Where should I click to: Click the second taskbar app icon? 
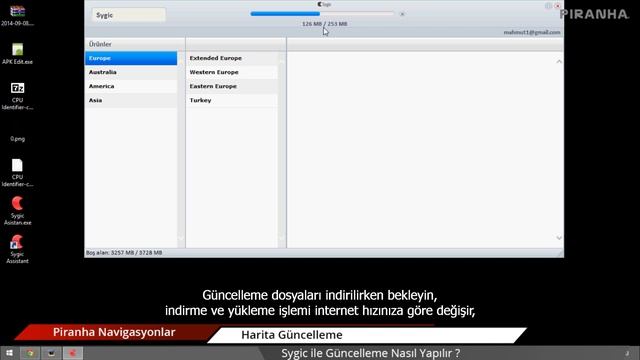point(51,353)
